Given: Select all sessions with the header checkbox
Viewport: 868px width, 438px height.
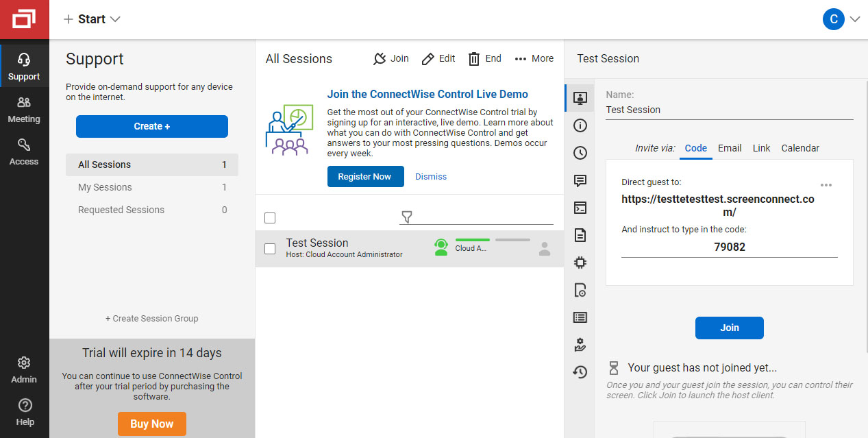Looking at the screenshot, I should tap(270, 217).
